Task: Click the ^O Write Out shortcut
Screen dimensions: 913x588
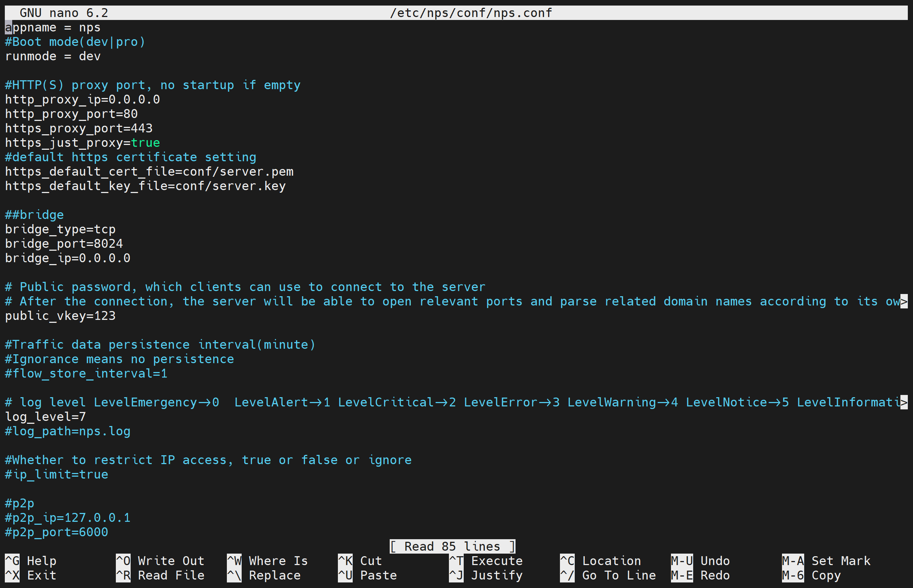Action: pos(160,561)
